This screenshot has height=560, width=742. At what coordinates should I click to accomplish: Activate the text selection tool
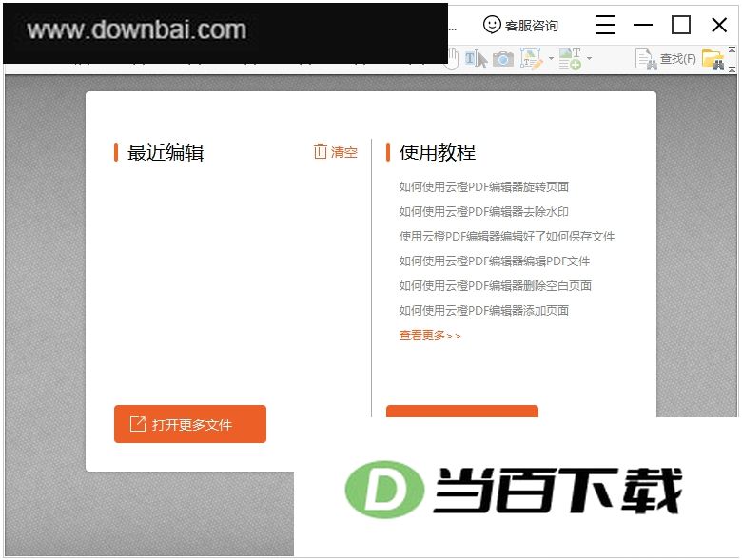coord(476,59)
